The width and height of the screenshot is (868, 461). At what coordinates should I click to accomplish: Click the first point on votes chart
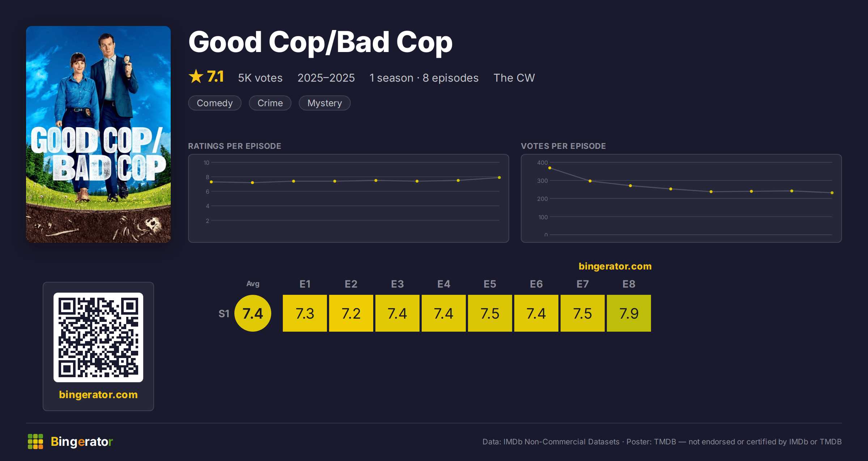tap(550, 168)
